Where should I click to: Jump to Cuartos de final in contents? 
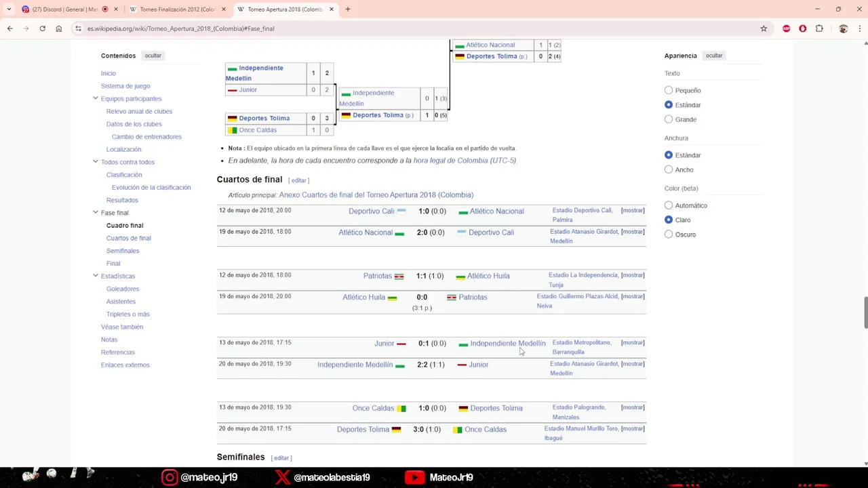[129, 238]
